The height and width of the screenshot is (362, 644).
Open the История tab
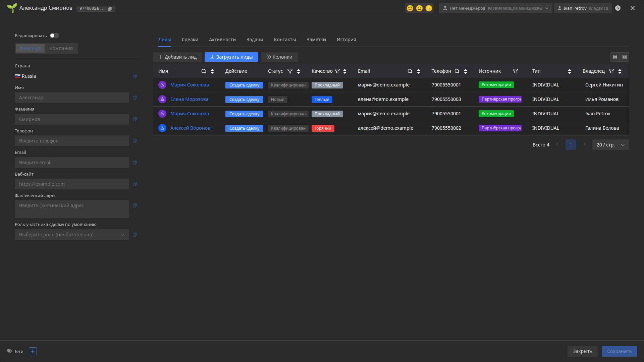coord(346,40)
